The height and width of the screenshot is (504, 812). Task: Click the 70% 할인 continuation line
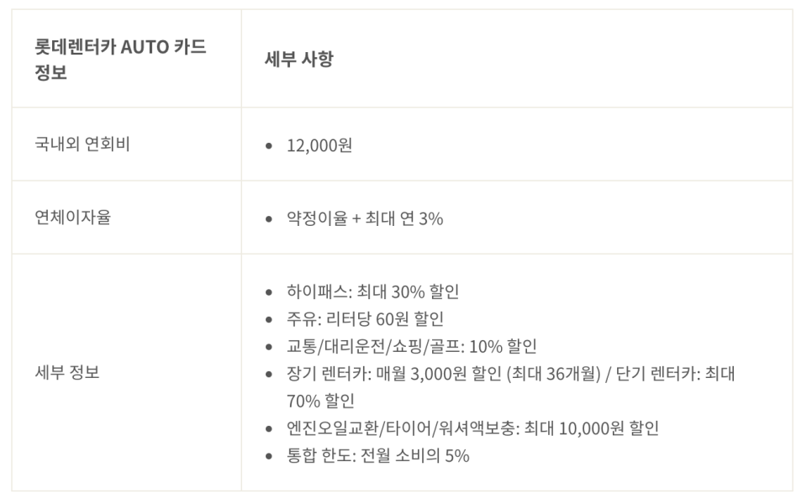[x=320, y=401]
